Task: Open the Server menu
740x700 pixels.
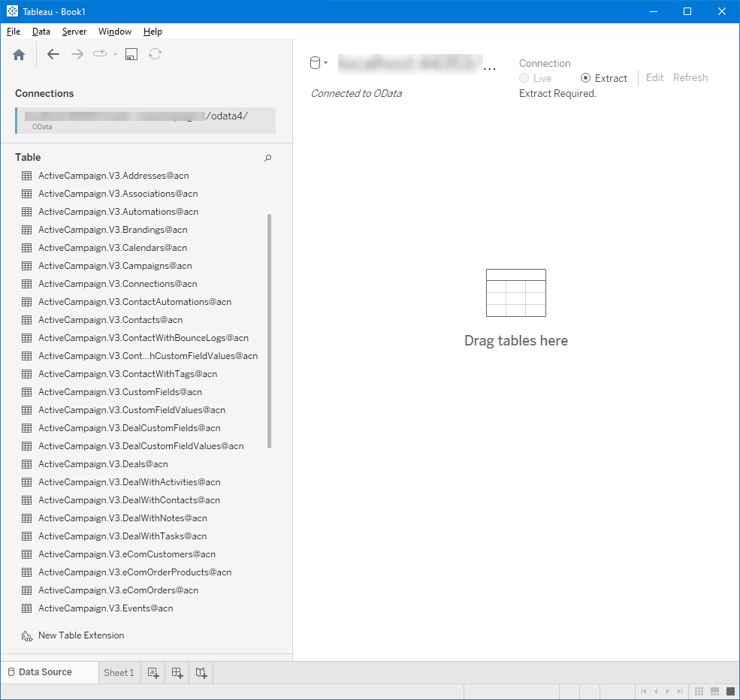Action: (x=74, y=32)
